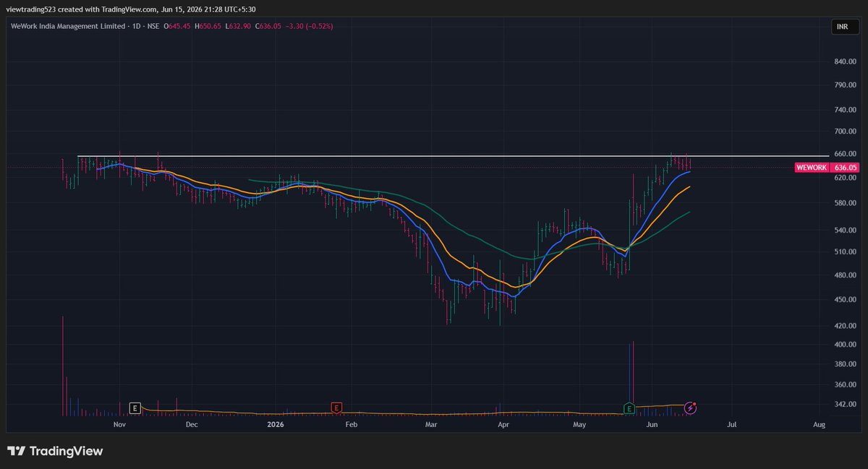Click the Nov label on time axis
The image size is (868, 469).
(x=120, y=426)
